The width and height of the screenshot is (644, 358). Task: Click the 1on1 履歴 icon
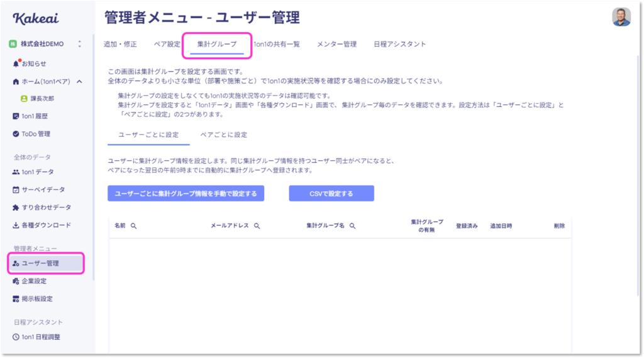pyautogui.click(x=16, y=116)
